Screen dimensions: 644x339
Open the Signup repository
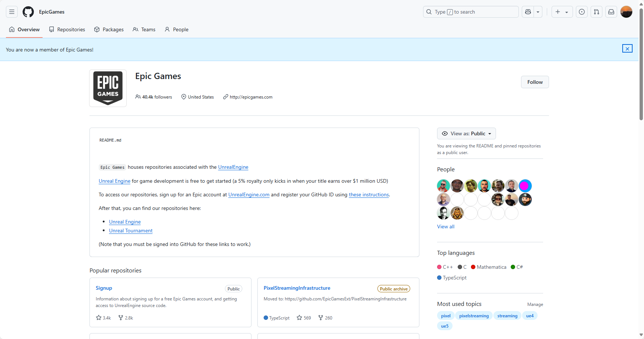[104, 288]
